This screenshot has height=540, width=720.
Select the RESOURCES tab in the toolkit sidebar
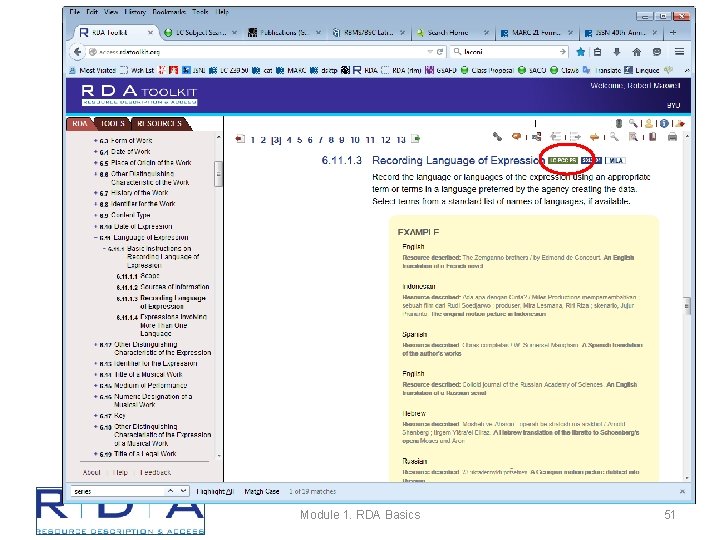159,124
